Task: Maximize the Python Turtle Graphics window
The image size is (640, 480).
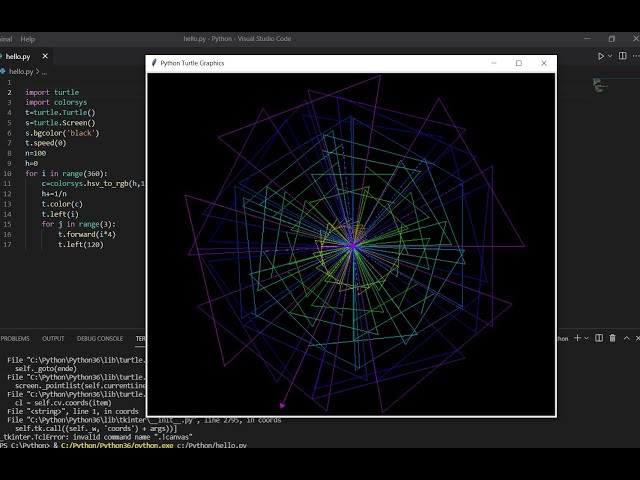Action: click(x=519, y=63)
